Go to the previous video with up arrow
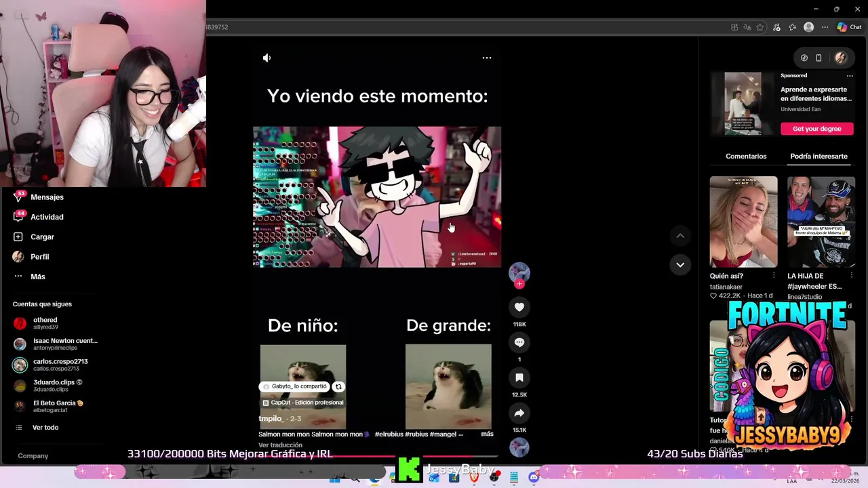 (680, 236)
